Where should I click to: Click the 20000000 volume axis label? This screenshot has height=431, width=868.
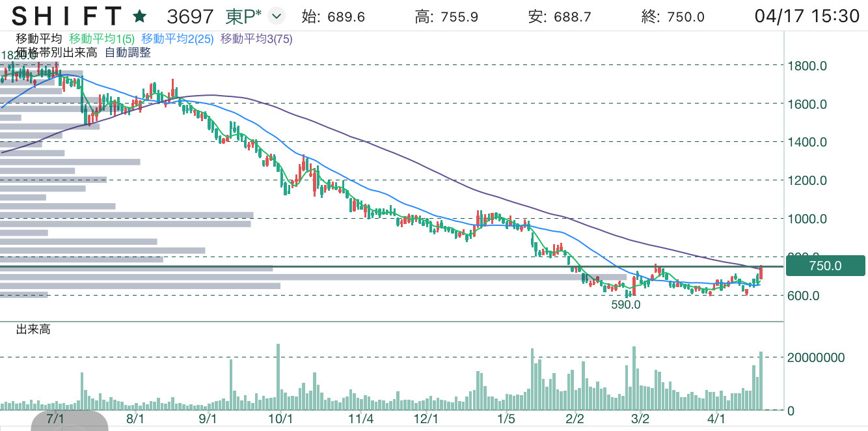point(816,357)
